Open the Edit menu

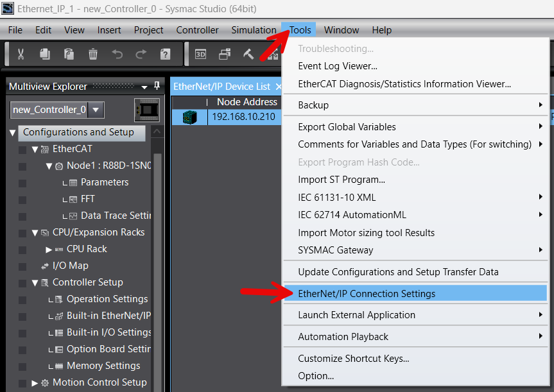coord(43,30)
